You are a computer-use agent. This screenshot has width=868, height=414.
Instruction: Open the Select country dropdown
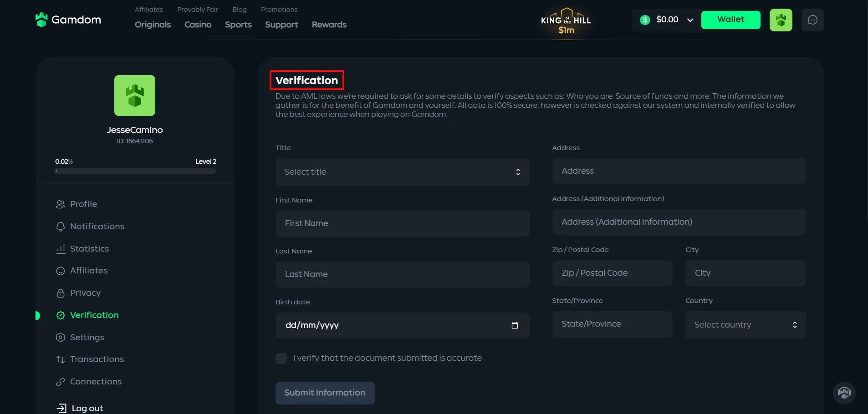pos(745,325)
